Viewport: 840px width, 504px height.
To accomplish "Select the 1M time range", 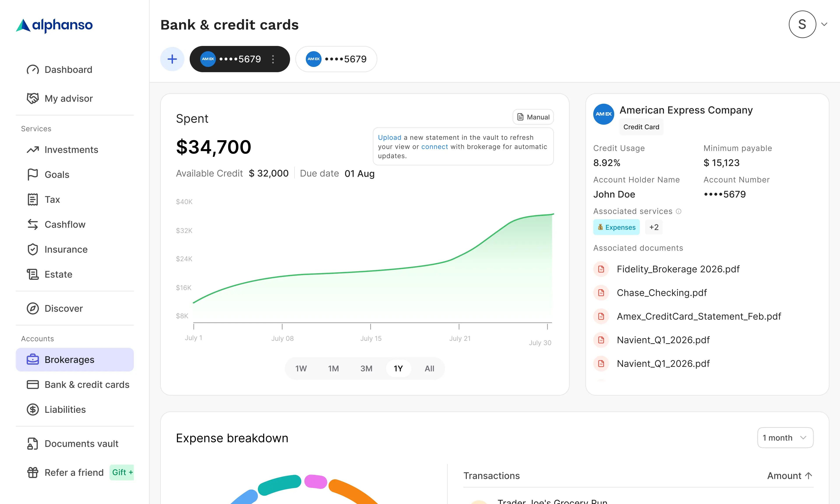I will point(333,369).
